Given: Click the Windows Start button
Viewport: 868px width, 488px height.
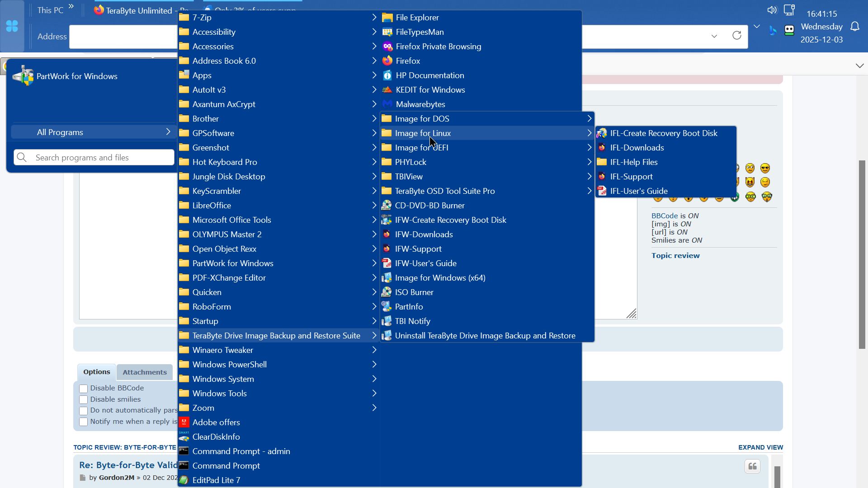Looking at the screenshot, I should tap(12, 26).
